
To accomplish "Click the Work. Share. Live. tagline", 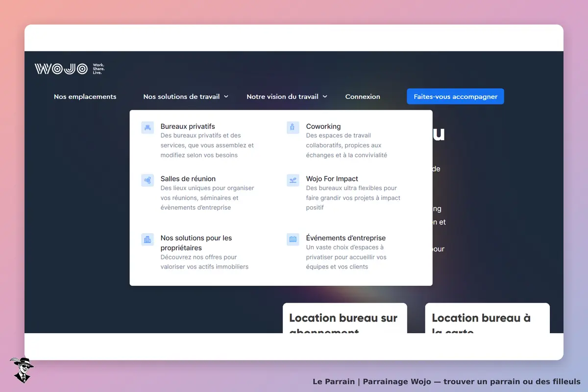I will click(x=98, y=69).
